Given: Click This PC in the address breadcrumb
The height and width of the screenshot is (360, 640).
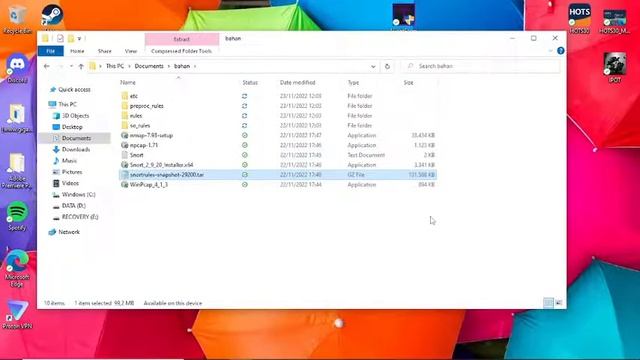Looking at the screenshot, I should click(115, 66).
